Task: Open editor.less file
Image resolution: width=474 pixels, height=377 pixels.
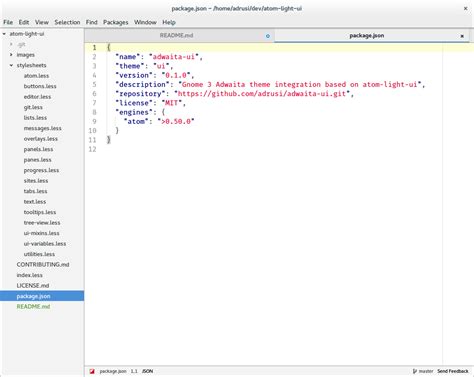Action: click(37, 97)
